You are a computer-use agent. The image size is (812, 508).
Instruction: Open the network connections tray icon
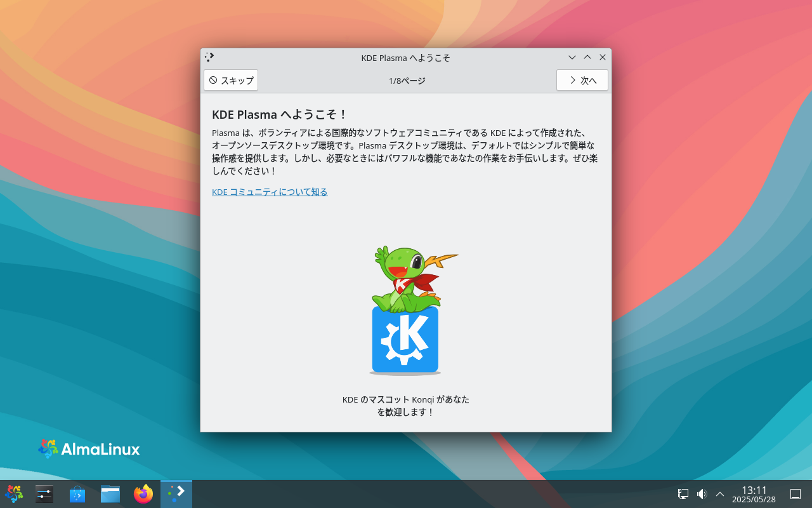point(683,494)
